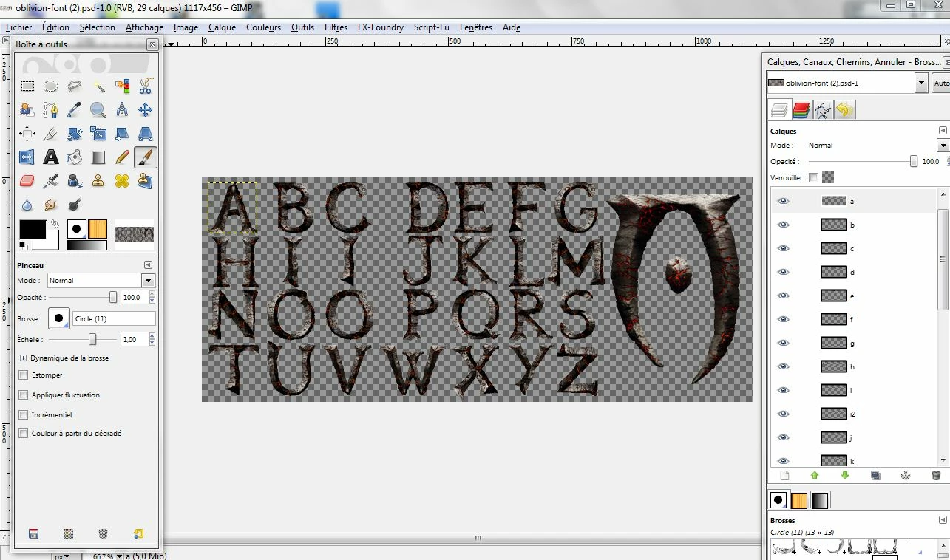Screen dimensions: 950x560
Task: Select the Select by Color tool
Action: click(x=122, y=86)
